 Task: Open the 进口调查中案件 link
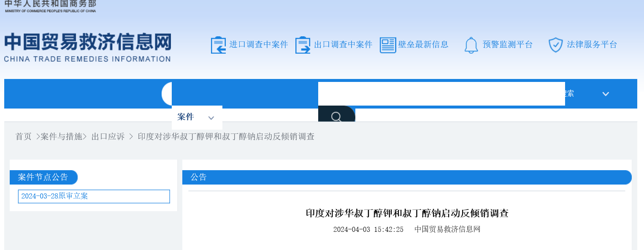[x=259, y=44]
